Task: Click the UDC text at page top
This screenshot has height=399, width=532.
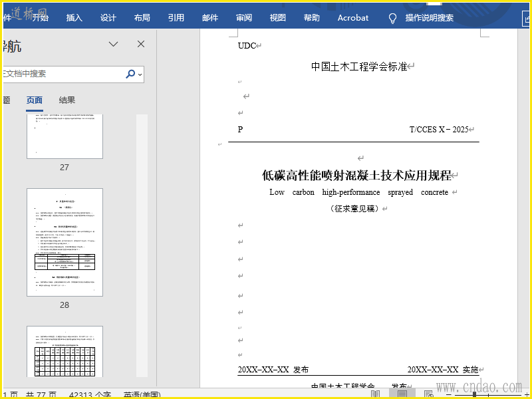Action: [247, 45]
